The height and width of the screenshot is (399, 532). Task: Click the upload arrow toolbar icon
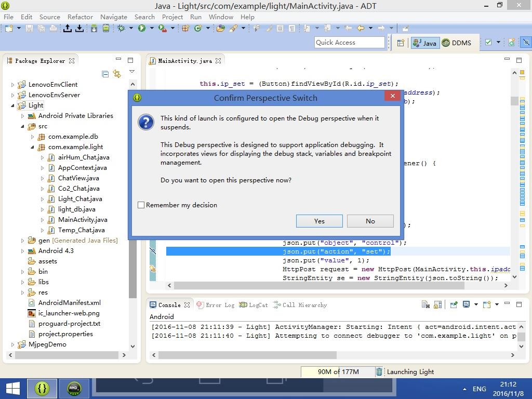point(68,28)
